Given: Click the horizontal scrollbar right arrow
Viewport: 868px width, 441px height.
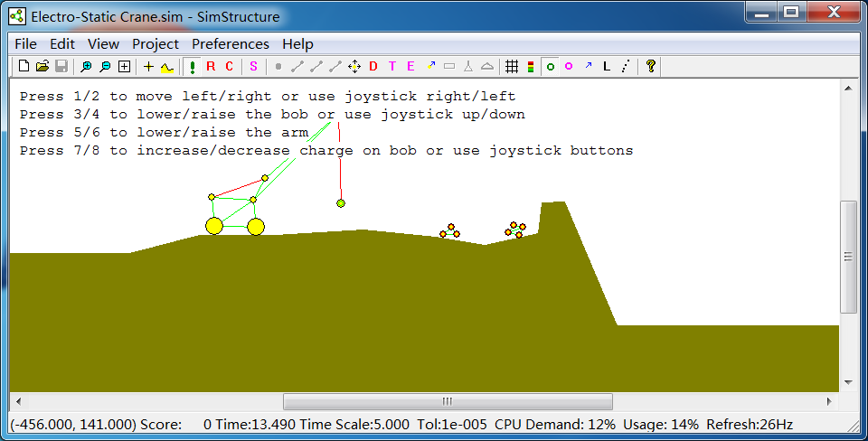Looking at the screenshot, I should (830, 401).
